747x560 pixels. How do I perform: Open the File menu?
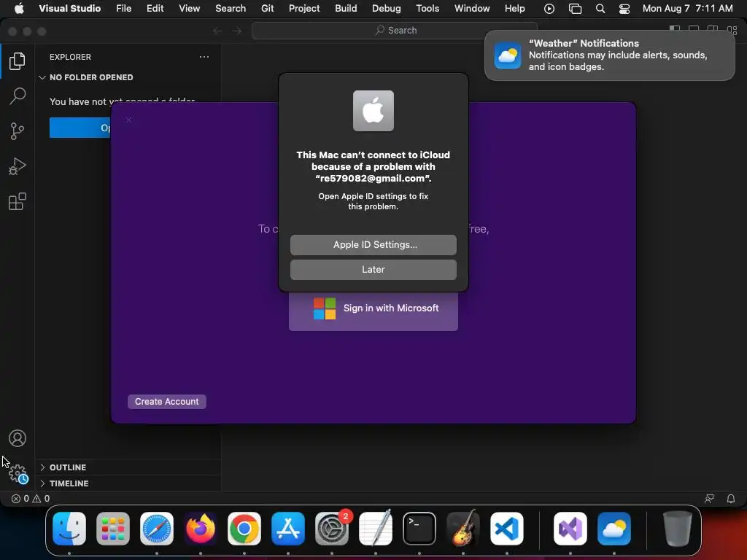pyautogui.click(x=124, y=8)
